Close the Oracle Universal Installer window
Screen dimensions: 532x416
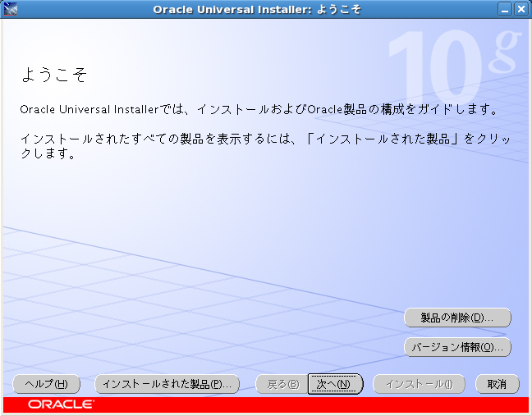(521, 9)
